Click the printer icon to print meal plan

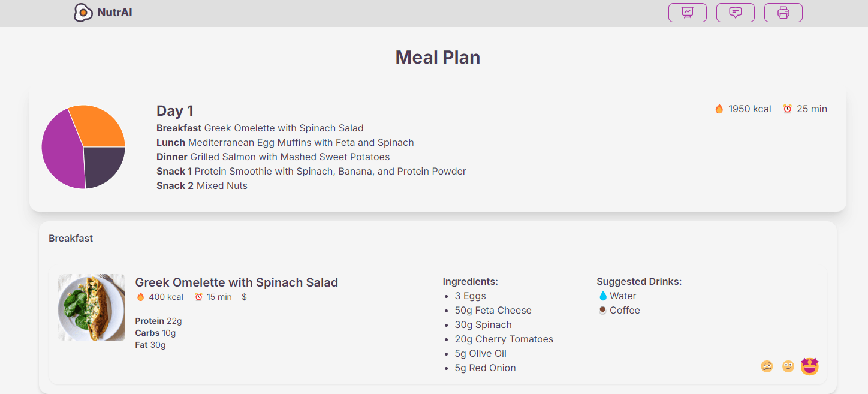(x=783, y=13)
